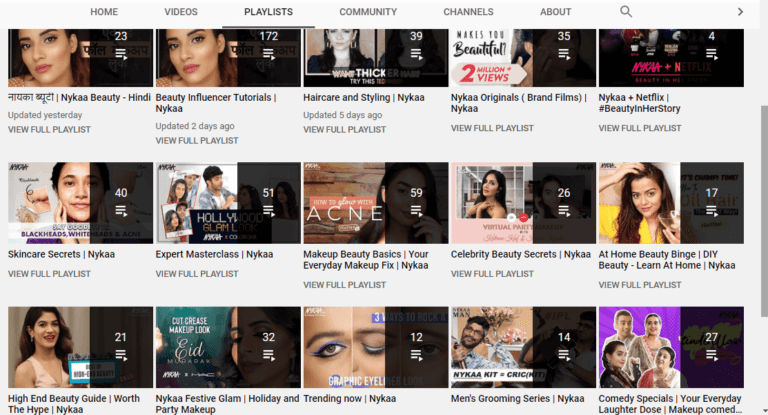The image size is (768, 415).
Task: Open the Expert Masterclass playlist title
Action: [x=214, y=254]
